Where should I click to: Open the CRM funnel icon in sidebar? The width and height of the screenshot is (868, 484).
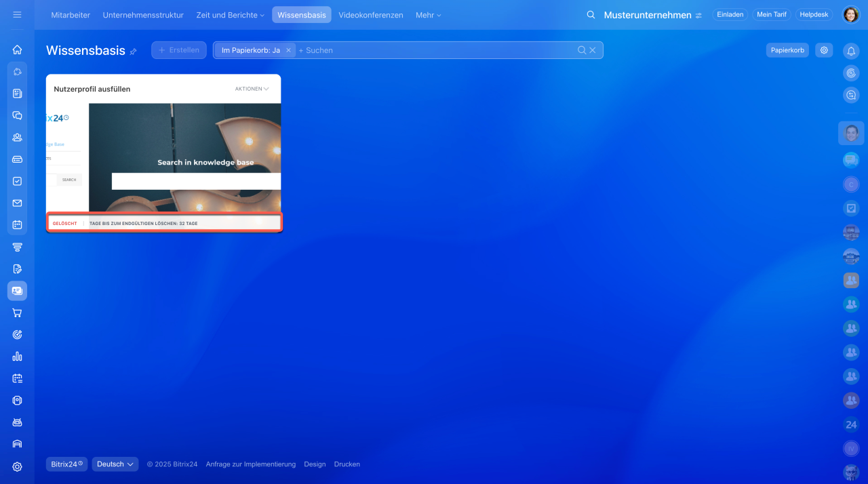coord(17,247)
